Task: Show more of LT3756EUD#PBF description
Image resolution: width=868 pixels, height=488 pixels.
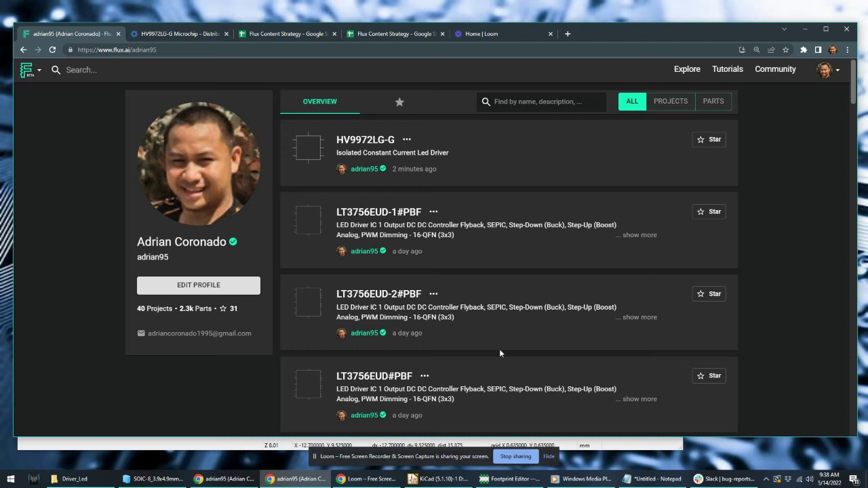Action: 639,399
